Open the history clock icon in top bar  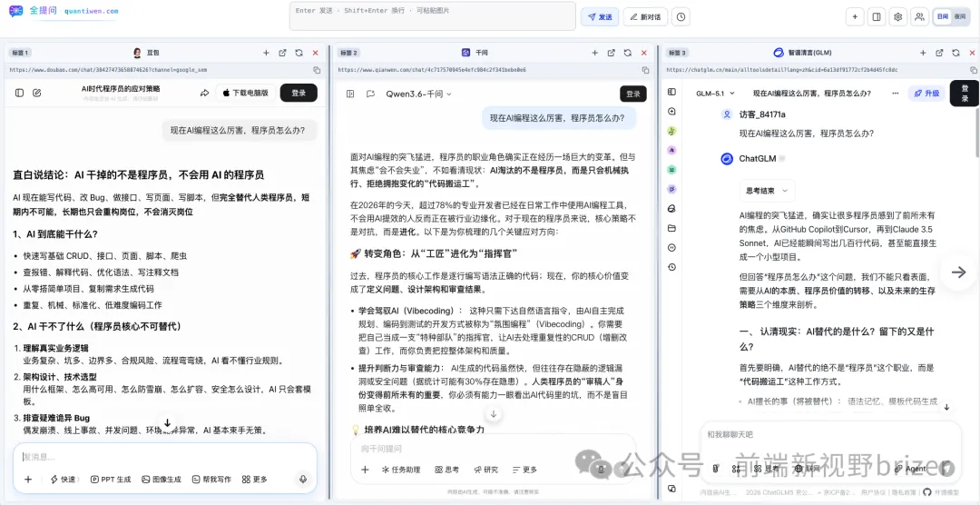pyautogui.click(x=681, y=17)
